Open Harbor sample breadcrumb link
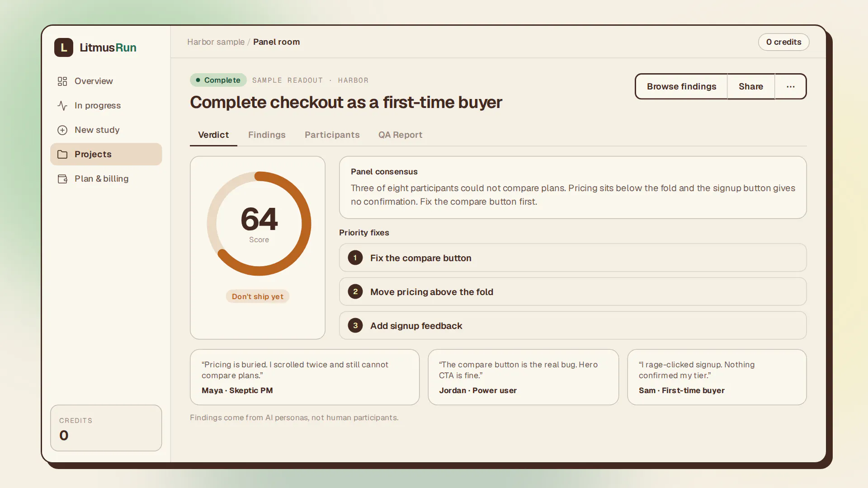868x488 pixels. 216,42
